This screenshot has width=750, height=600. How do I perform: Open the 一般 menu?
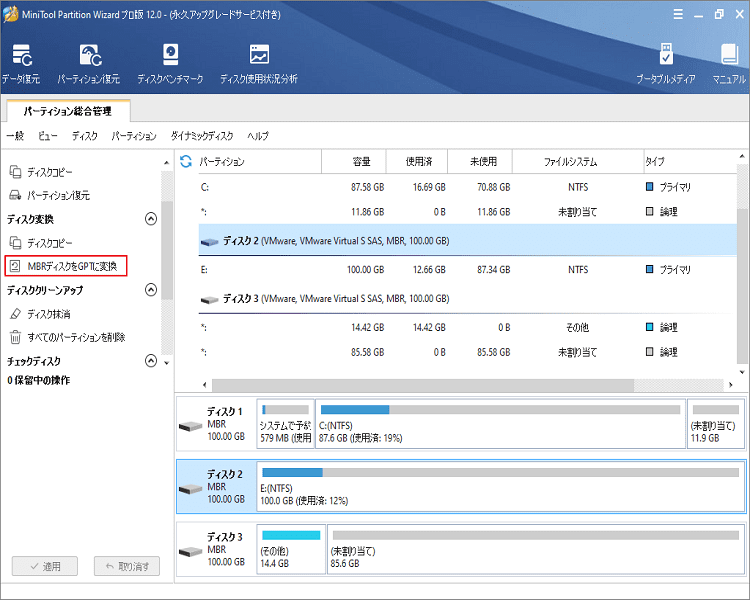(x=15, y=136)
